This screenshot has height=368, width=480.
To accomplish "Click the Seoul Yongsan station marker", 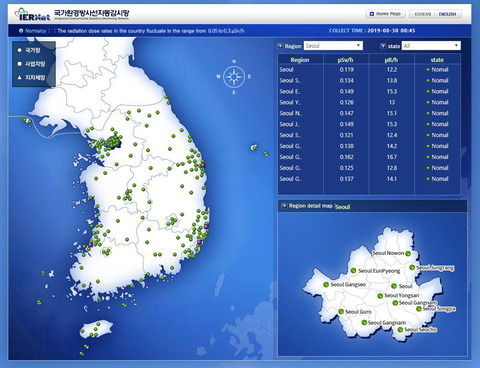I will pyautogui.click(x=380, y=296).
